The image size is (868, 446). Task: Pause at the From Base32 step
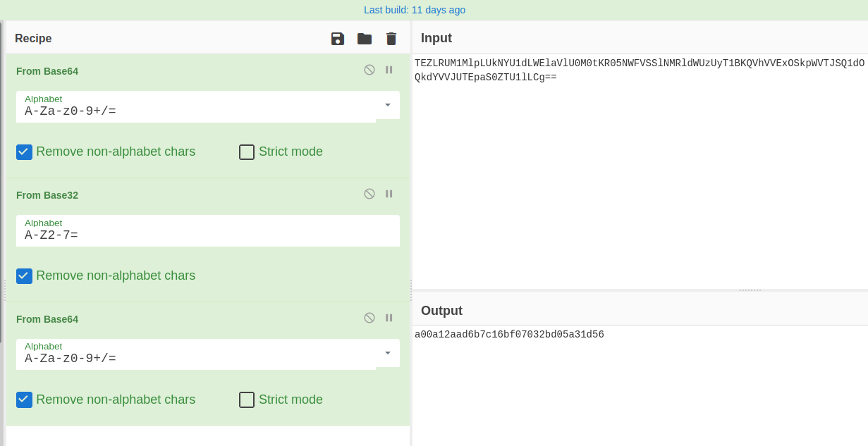click(x=389, y=194)
